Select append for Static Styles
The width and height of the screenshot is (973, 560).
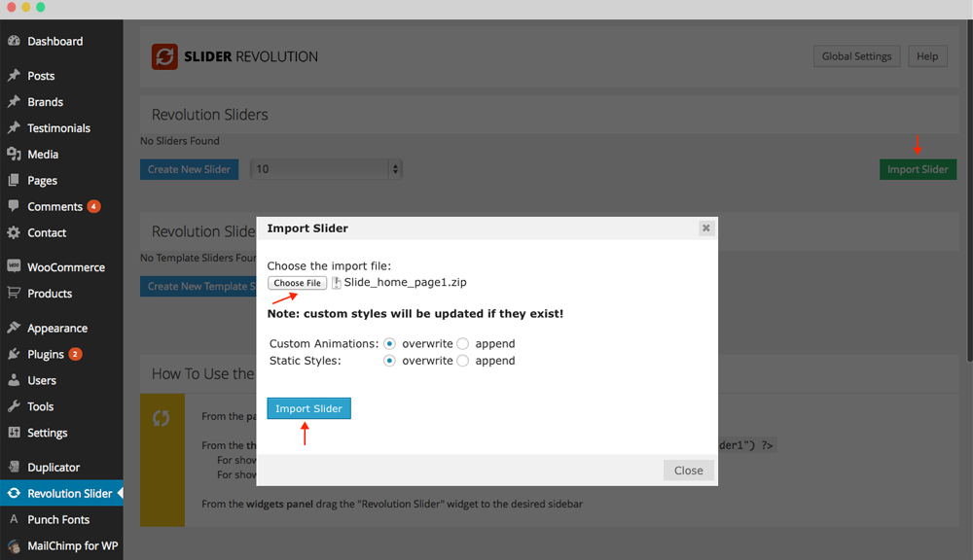tap(463, 361)
